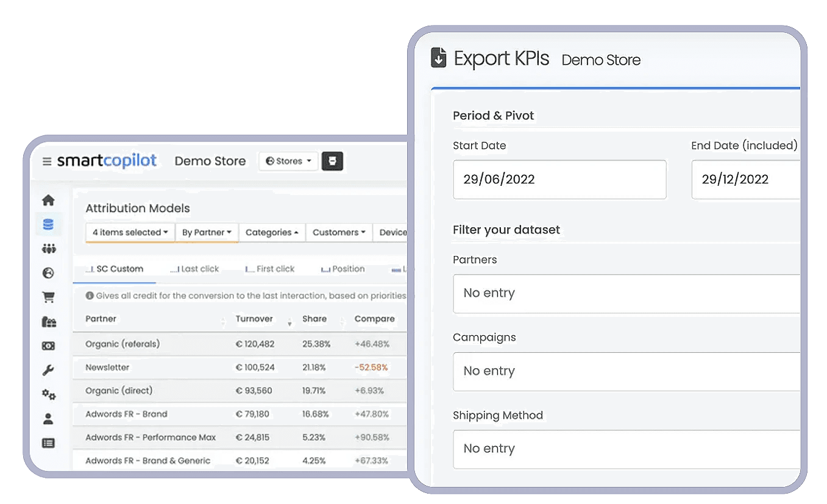Open the database icon in sidebar
827x504 pixels.
(48, 224)
